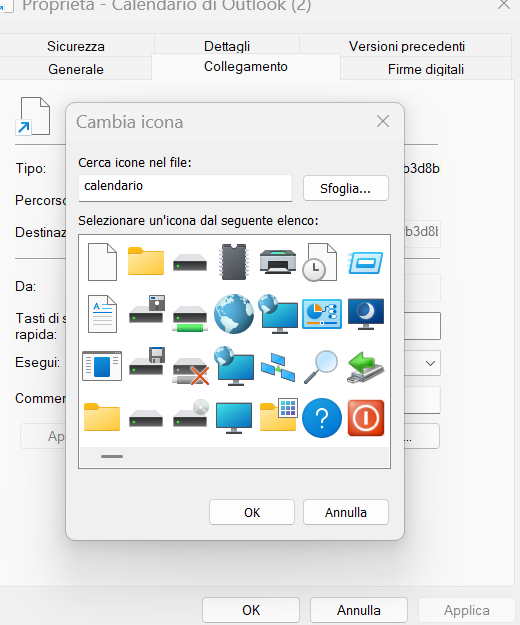Click Annulla in the Proprietà window
The width and height of the screenshot is (520, 625).
point(359,610)
